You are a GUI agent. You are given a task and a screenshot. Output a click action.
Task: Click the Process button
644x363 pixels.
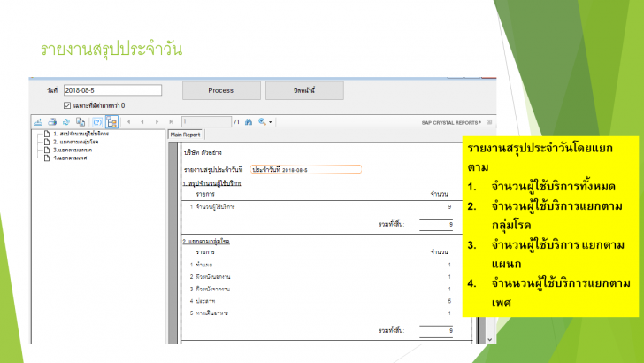[221, 90]
